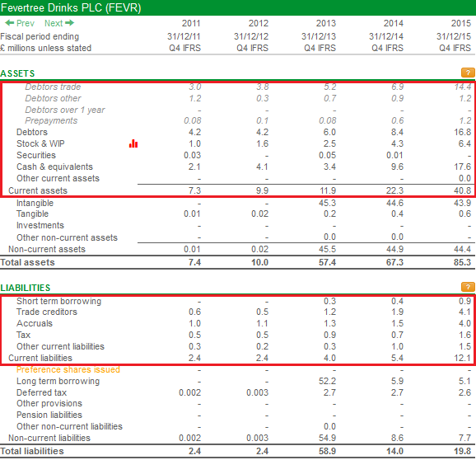Click the Trade creditors row label

pos(47,312)
